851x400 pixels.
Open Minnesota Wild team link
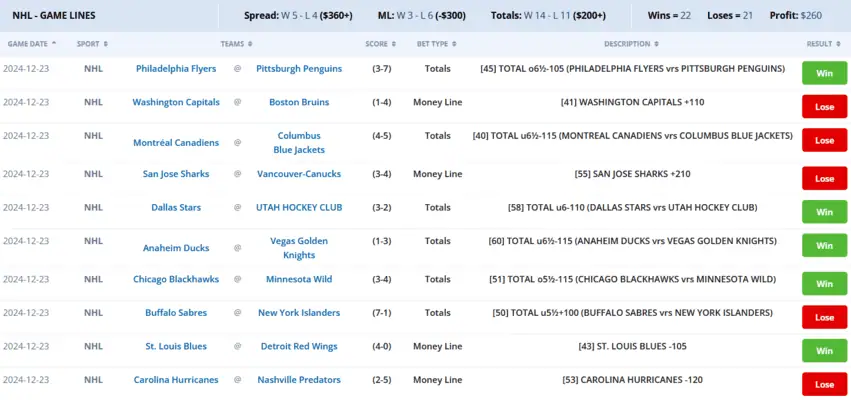click(299, 280)
